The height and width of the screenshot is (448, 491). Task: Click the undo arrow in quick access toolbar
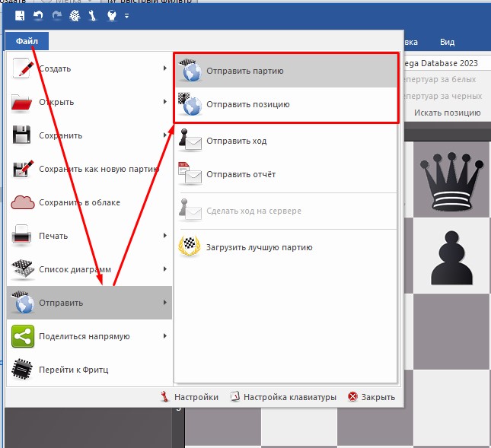coord(38,15)
